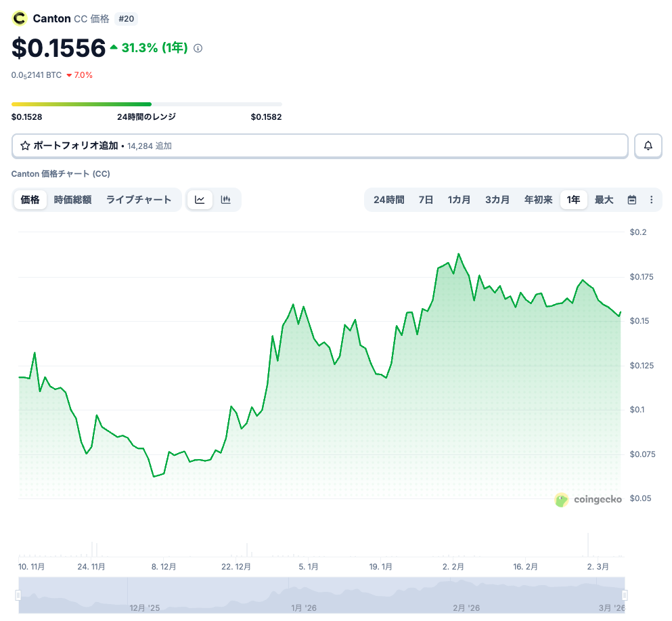Click the #20 rank badge
Viewport: 672px width, 621px height.
point(126,18)
